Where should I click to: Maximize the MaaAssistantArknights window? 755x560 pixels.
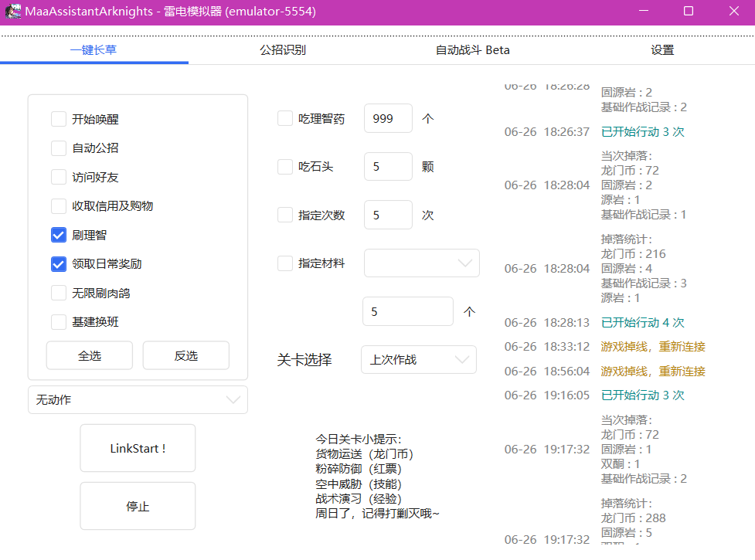click(x=689, y=11)
